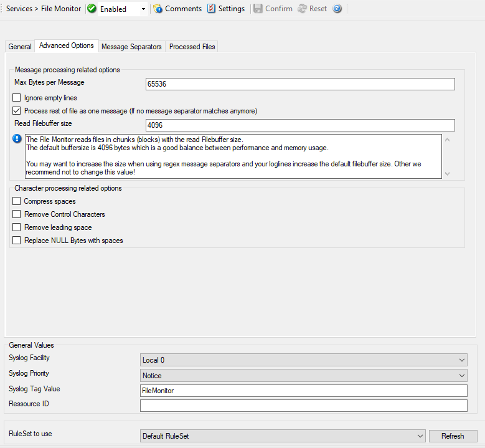The width and height of the screenshot is (485, 448).
Task: Click the green Enabled status checkmark icon
Action: click(92, 9)
